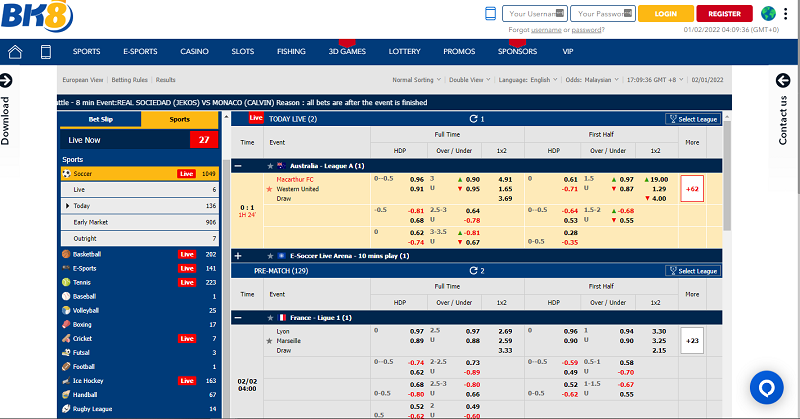Click the REGISTER button
Screen dimensions: 800x419
click(x=724, y=14)
